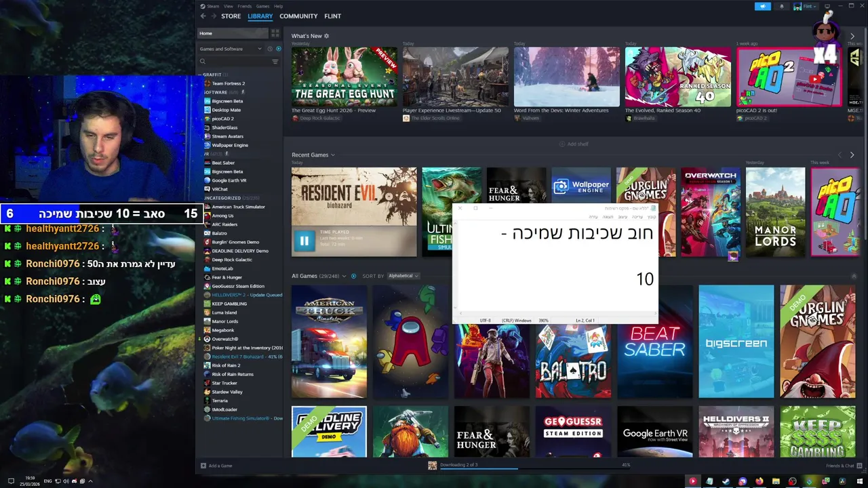Pause Resident Evil 7 download
868x488 pixels.
click(304, 240)
